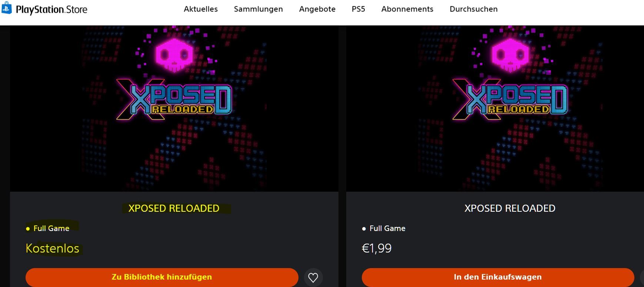Add the free game to wishlist via heart icon
This screenshot has height=287, width=644.
(x=313, y=277)
